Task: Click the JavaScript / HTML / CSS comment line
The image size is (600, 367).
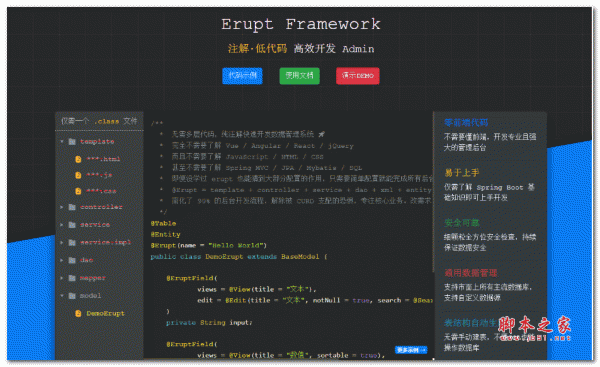Action: pyautogui.click(x=247, y=157)
